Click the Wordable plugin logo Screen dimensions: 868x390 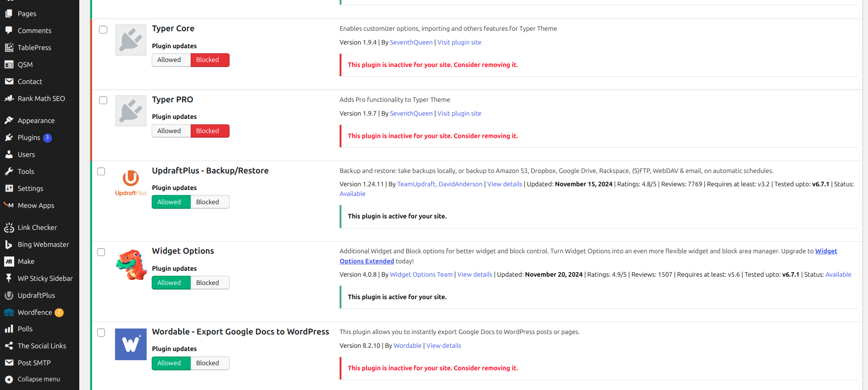[x=131, y=344]
